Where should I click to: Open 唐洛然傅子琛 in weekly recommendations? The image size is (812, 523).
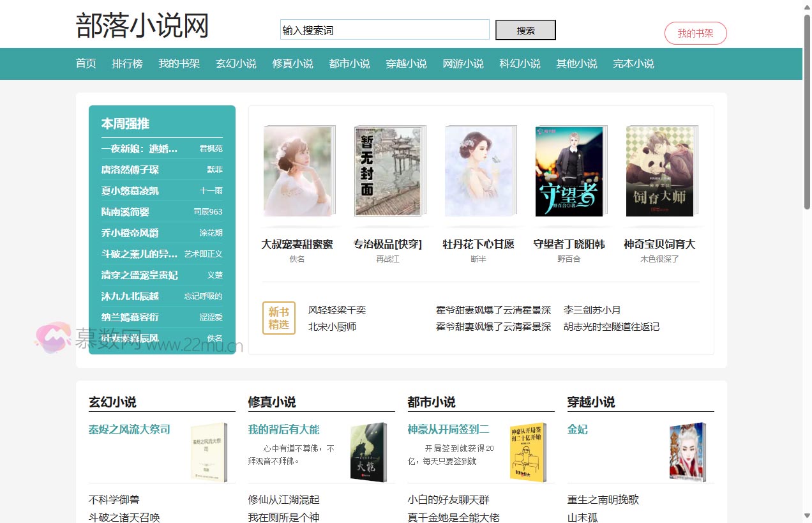(130, 170)
